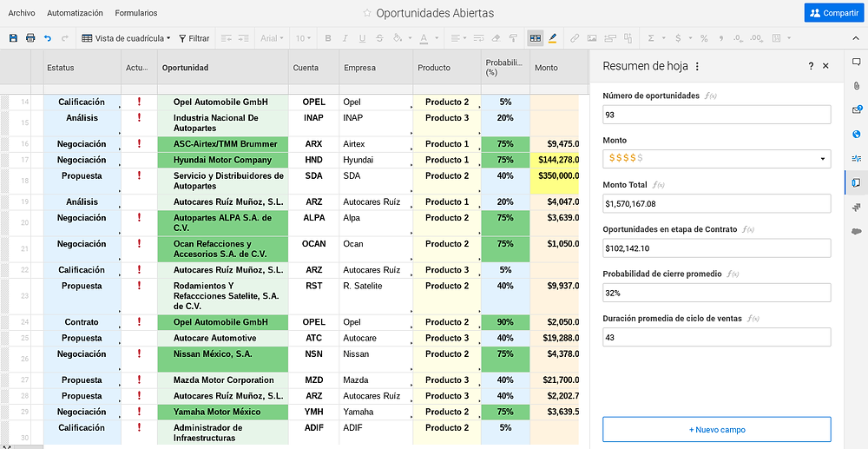
Task: Toggle bold formatting
Action: [328, 38]
